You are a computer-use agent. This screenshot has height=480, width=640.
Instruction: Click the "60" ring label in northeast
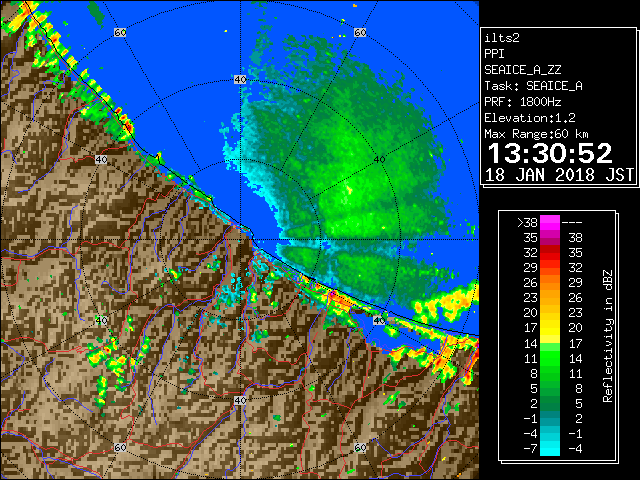tap(360, 32)
